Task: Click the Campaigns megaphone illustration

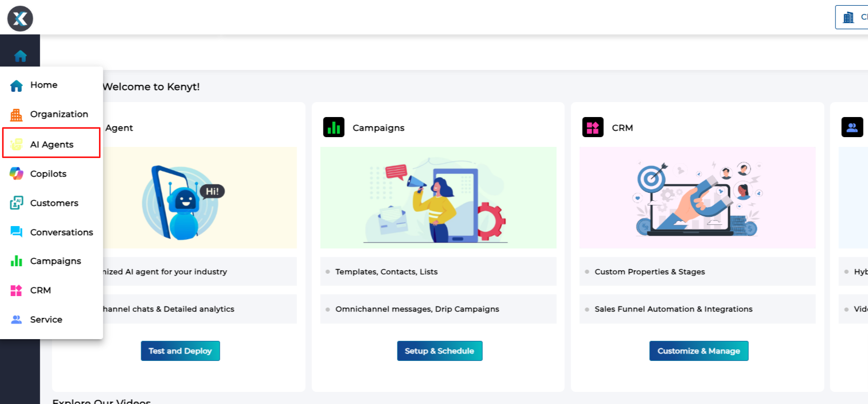Action: (439, 198)
